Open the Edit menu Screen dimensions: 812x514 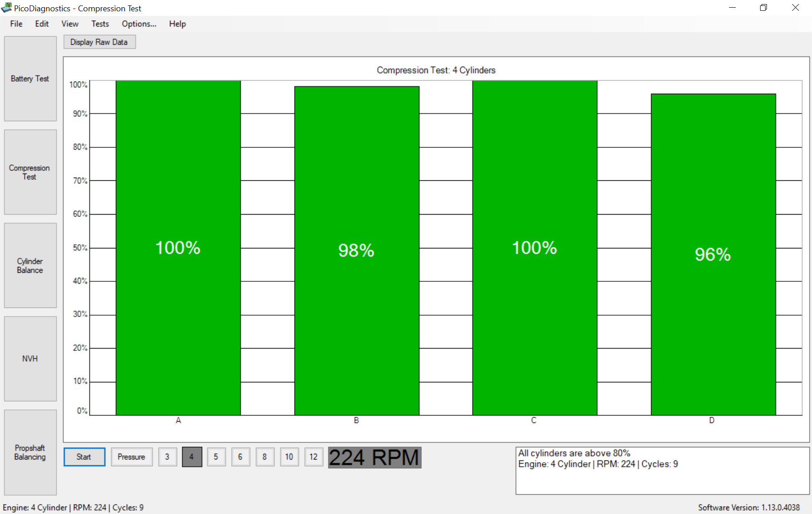pos(42,24)
